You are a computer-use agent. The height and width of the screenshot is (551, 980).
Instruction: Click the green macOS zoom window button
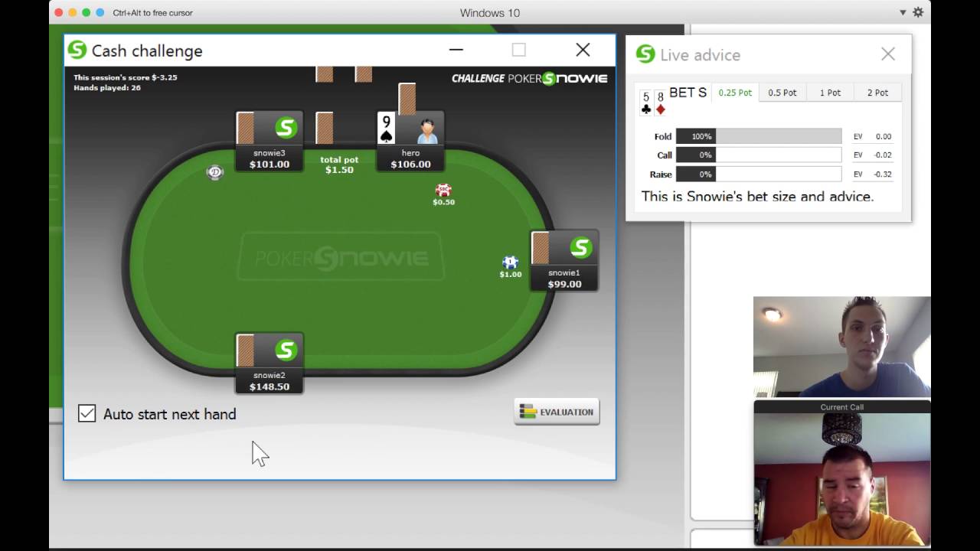(x=87, y=13)
